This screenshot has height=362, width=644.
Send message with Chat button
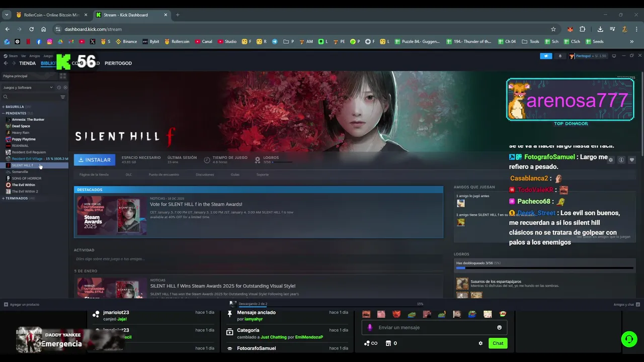coord(498,343)
